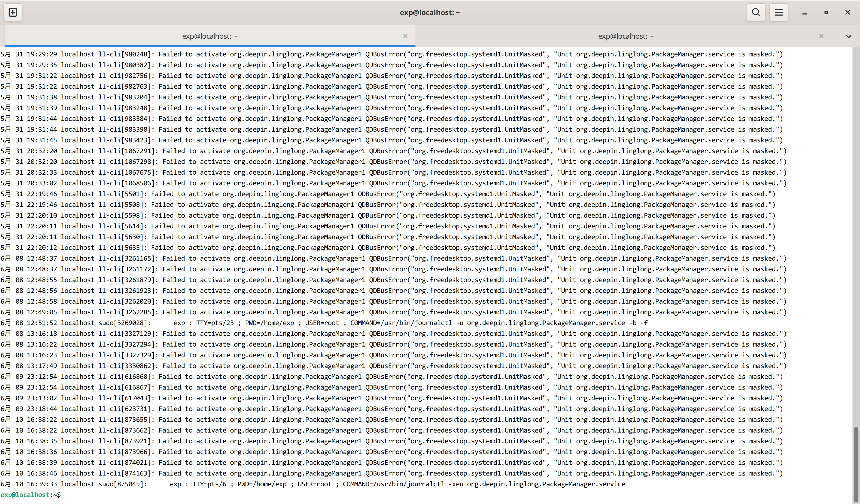Click log line with ll-cli[5635]
The width and height of the screenshot is (860, 504).
click(x=388, y=248)
